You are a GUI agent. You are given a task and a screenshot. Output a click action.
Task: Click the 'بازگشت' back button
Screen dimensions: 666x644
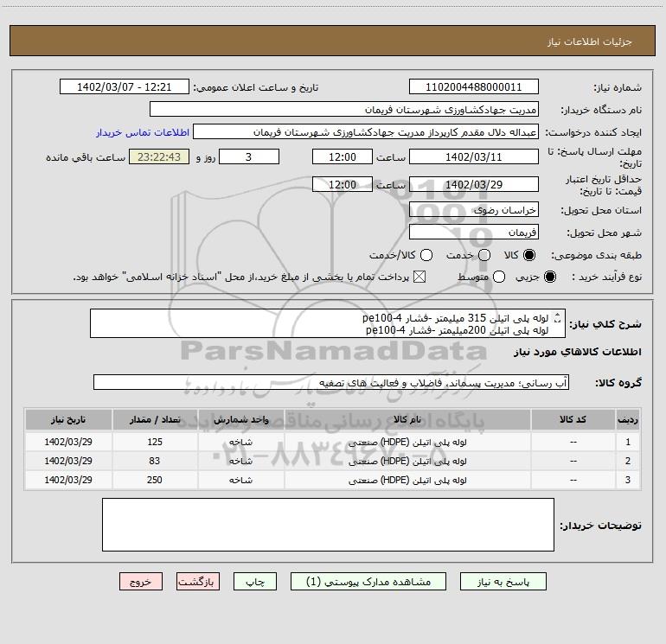point(199,583)
